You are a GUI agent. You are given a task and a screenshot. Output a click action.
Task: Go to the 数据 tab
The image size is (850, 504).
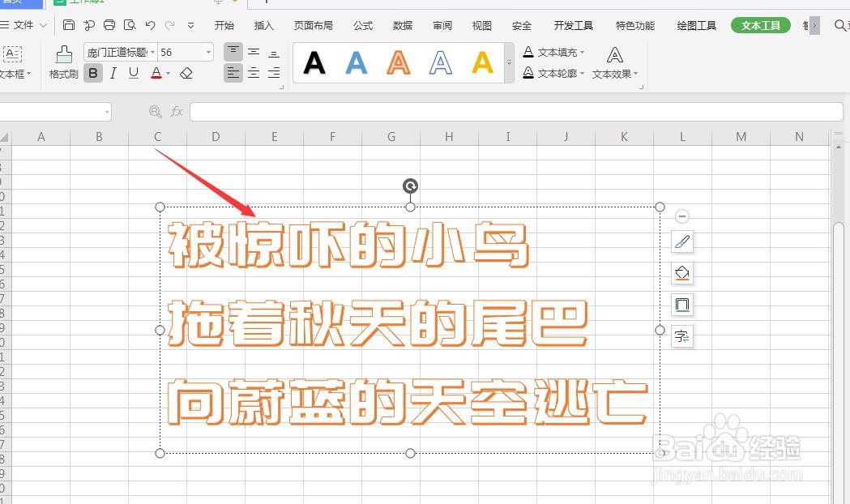(x=402, y=25)
